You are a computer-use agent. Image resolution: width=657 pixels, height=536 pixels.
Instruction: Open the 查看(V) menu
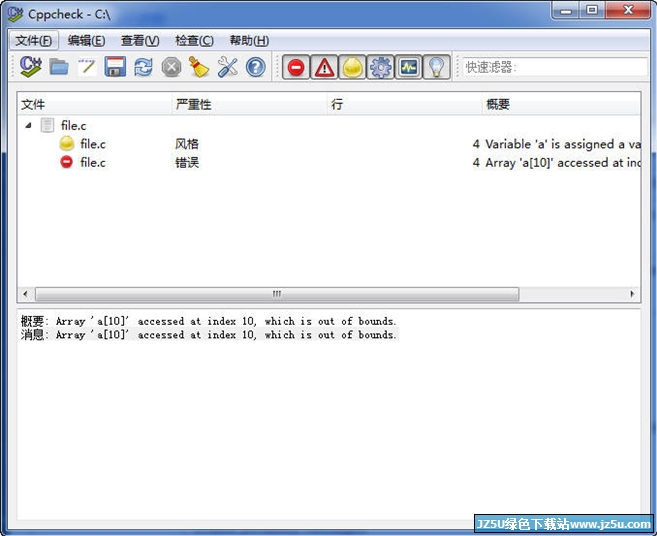point(140,41)
